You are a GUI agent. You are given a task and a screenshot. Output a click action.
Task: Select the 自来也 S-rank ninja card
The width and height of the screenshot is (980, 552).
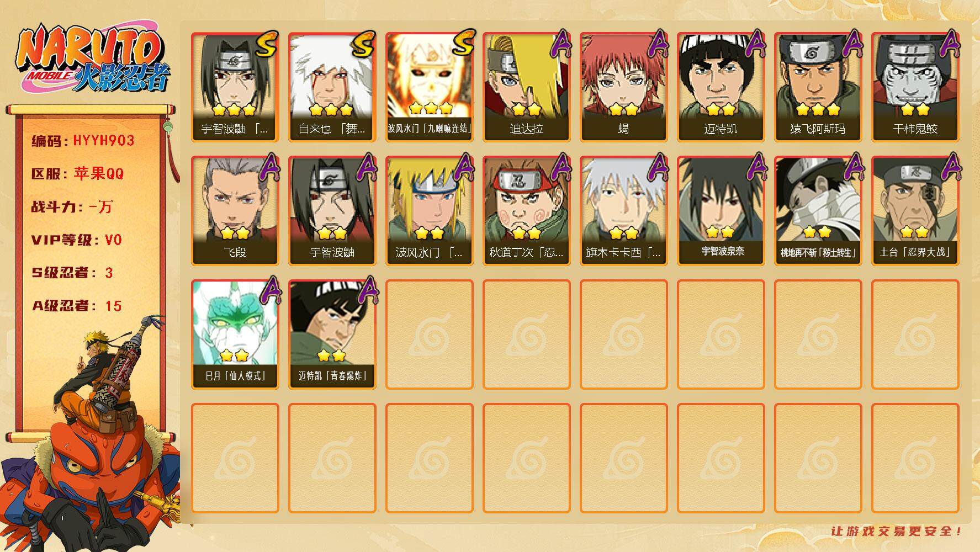coord(332,87)
